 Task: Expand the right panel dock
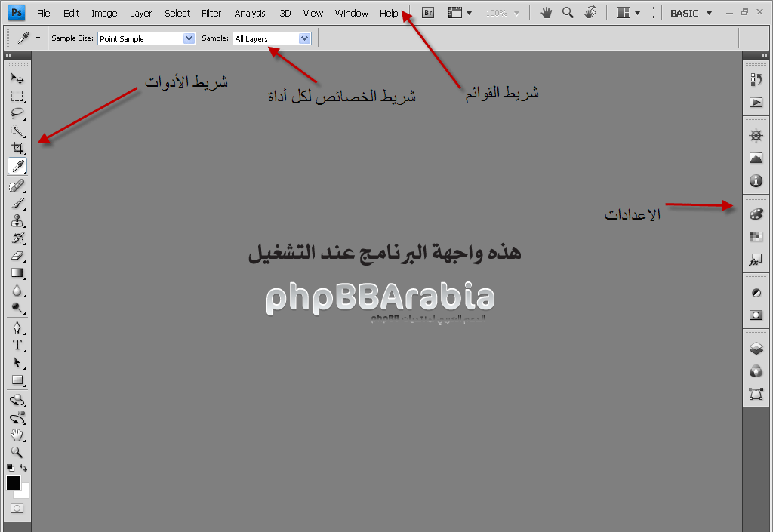click(x=765, y=56)
